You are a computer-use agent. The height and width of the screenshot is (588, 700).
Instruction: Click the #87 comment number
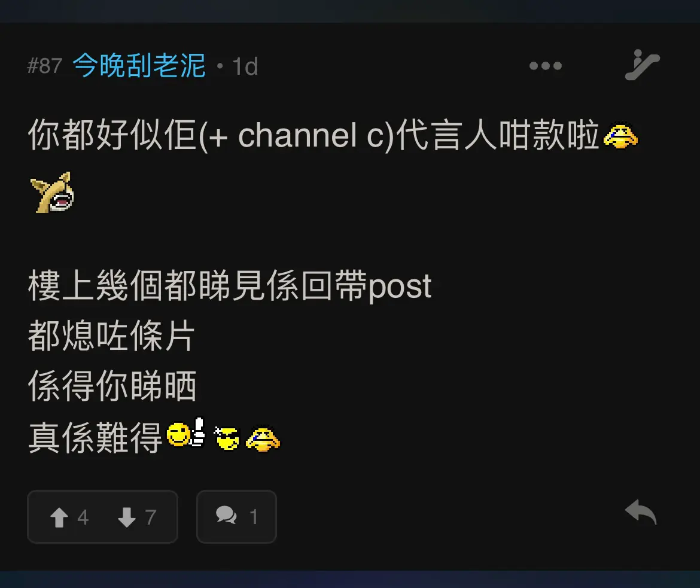pyautogui.click(x=44, y=66)
